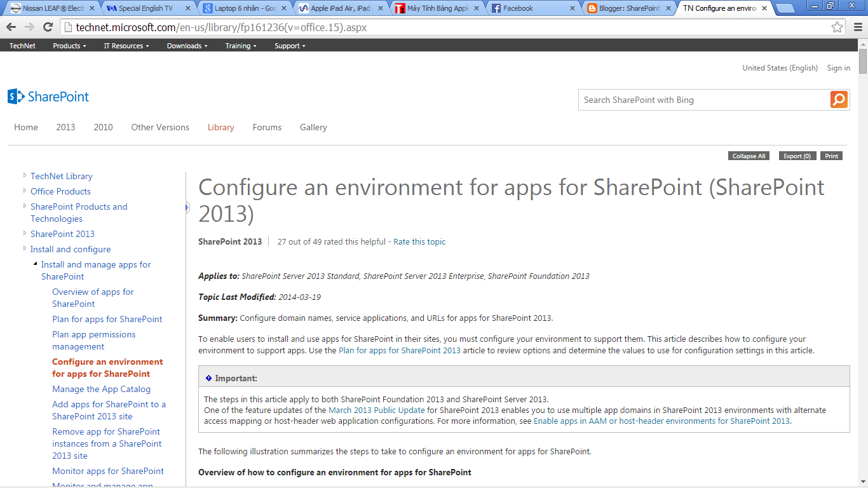Close the Nissan LEAF tab
The height and width of the screenshot is (488, 868).
[x=92, y=8]
